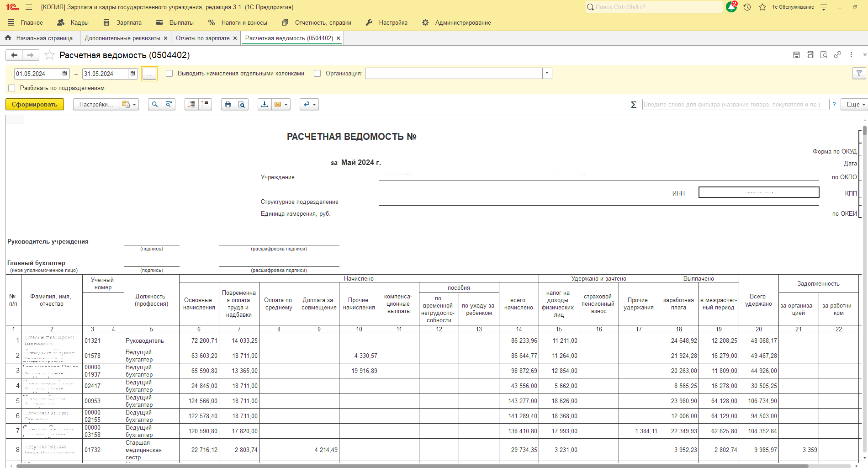Expand the email send dropdown arrow
The image size is (868, 468).
[x=286, y=105]
